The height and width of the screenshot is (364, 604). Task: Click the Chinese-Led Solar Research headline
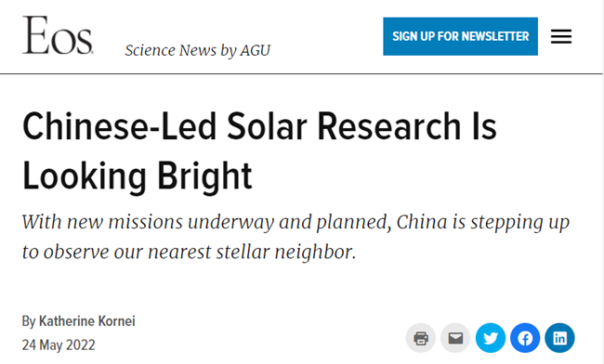point(259,150)
